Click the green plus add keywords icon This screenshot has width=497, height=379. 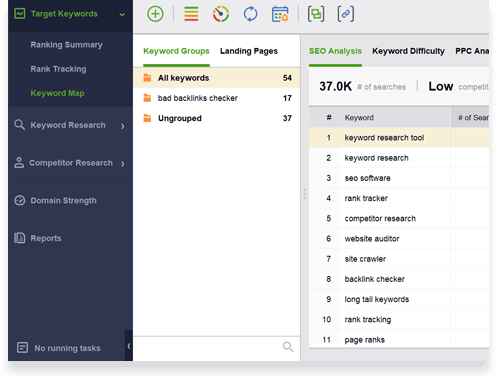(x=155, y=14)
